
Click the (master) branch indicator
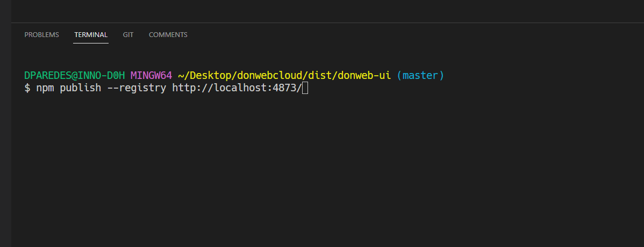pos(420,76)
